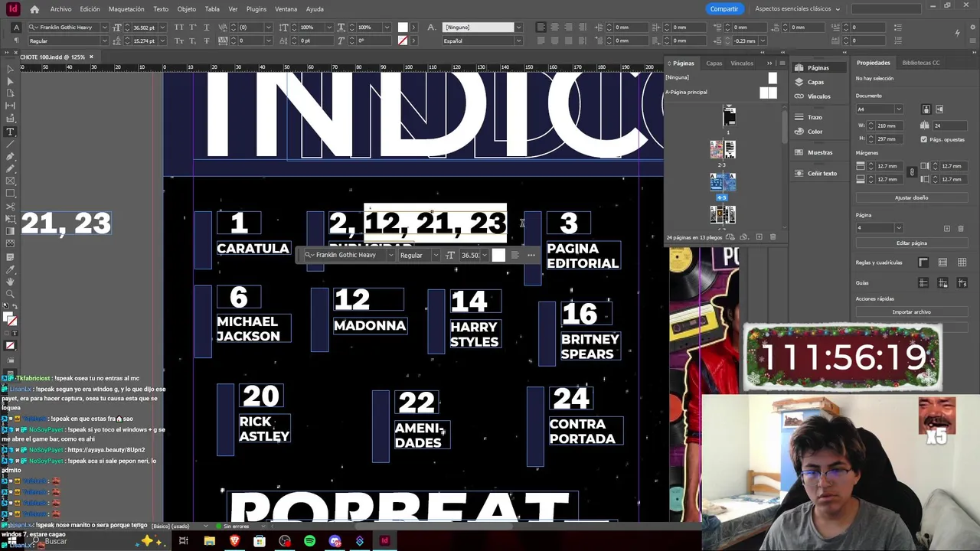Viewport: 980px width, 551px height.
Task: Switch to the Capas tab in pages panel
Action: (714, 63)
